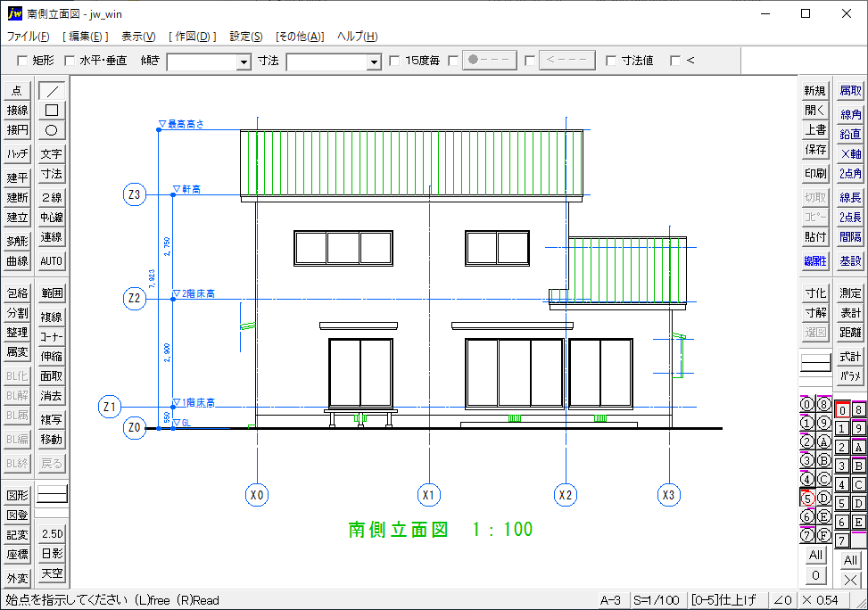Open the 傾き angle dropdown
Image resolution: width=868 pixels, height=610 pixels.
click(x=243, y=61)
